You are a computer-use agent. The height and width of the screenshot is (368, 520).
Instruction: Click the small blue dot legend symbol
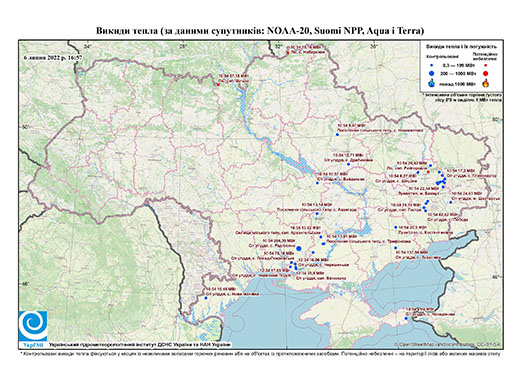[432, 65]
